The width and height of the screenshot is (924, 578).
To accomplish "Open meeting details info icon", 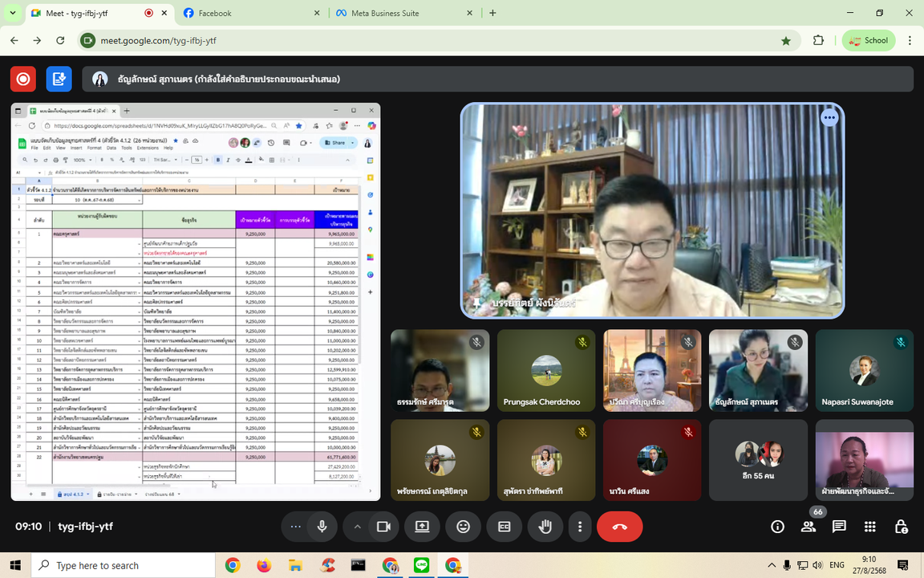I will [777, 527].
